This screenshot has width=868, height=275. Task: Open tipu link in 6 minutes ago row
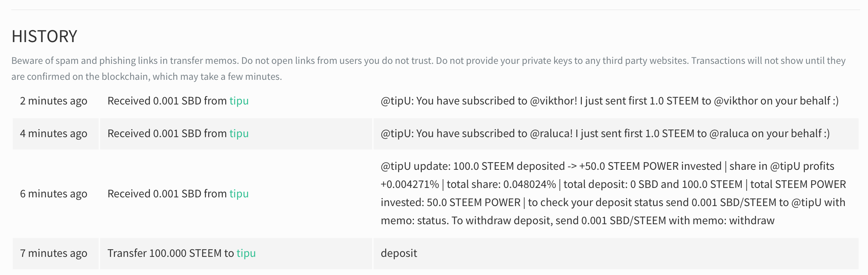coord(239,194)
